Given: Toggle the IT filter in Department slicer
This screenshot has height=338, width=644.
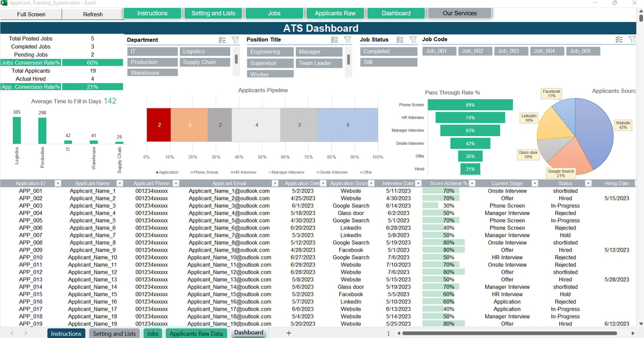Looking at the screenshot, I should click(152, 51).
